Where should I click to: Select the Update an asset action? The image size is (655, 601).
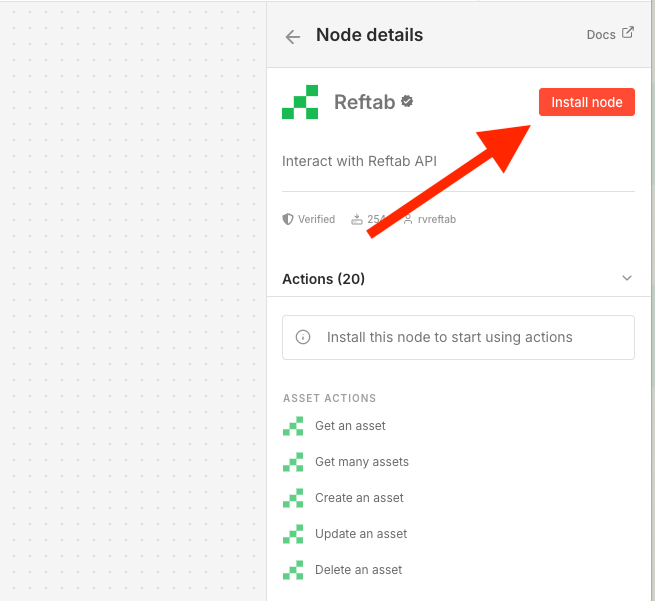(x=361, y=534)
